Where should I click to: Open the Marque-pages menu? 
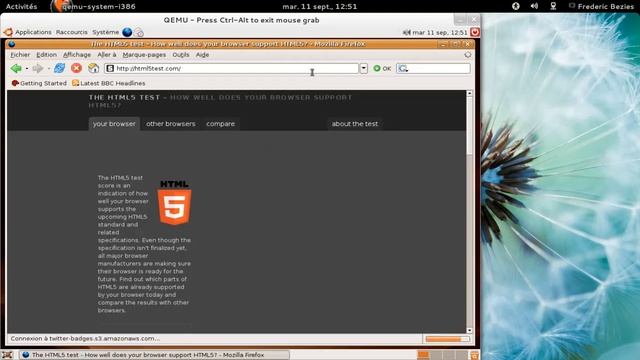(x=144, y=55)
